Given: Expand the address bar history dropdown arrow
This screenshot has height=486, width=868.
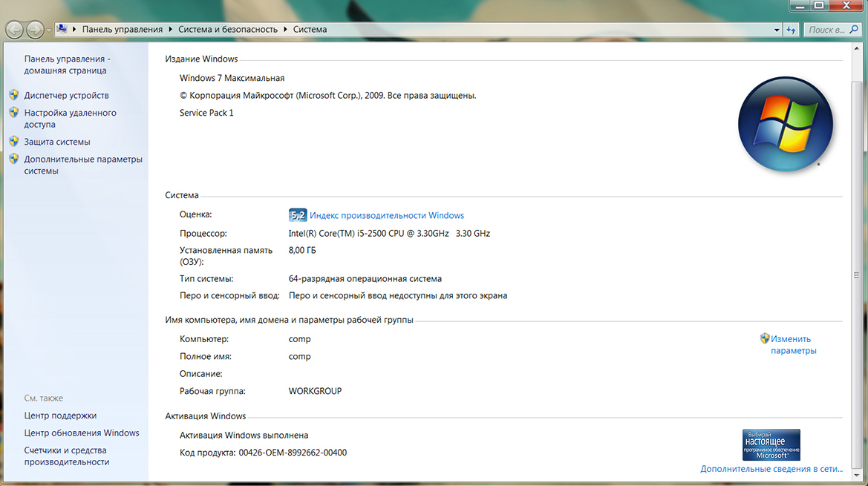Looking at the screenshot, I should 777,30.
